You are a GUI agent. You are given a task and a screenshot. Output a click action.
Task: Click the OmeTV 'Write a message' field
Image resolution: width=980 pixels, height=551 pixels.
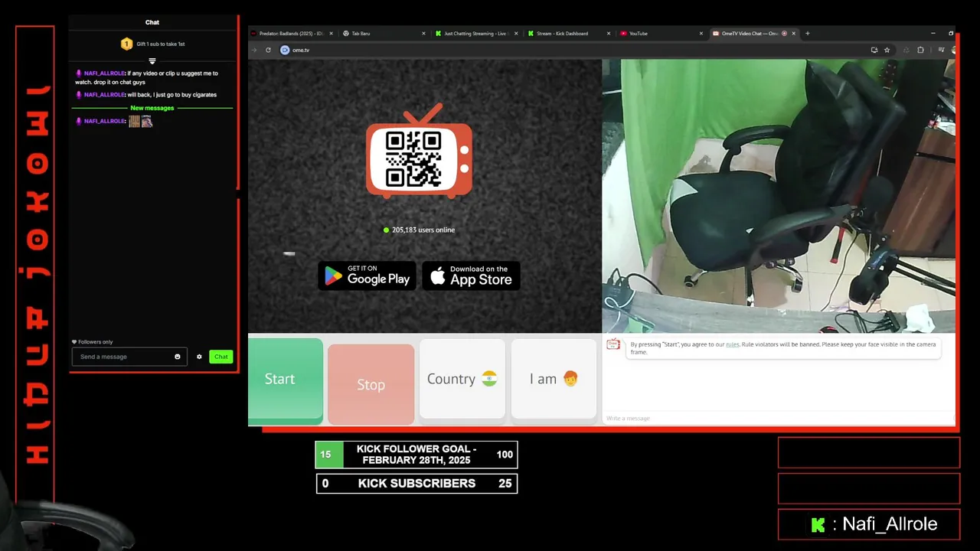[777, 418]
